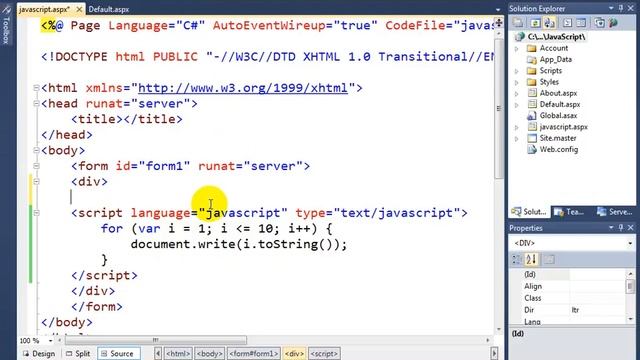Image resolution: width=640 pixels, height=360 pixels.
Task: Click the ASP.NET Configuration icon
Action: tap(613, 23)
